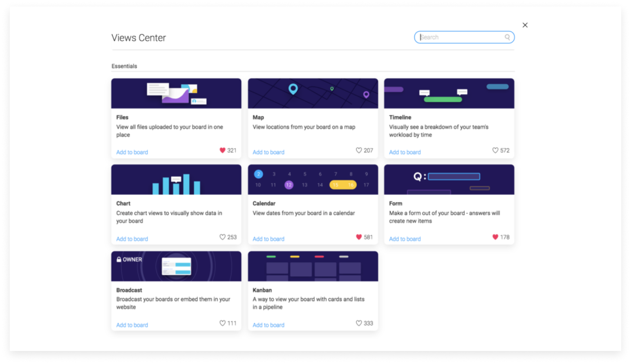Unlike the Files view heart

point(222,150)
